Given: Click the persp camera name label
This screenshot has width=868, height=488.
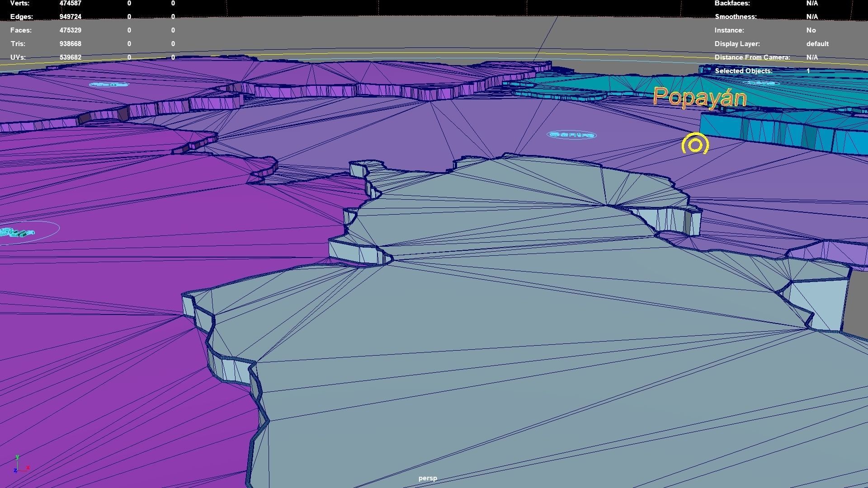Looking at the screenshot, I should click(427, 478).
